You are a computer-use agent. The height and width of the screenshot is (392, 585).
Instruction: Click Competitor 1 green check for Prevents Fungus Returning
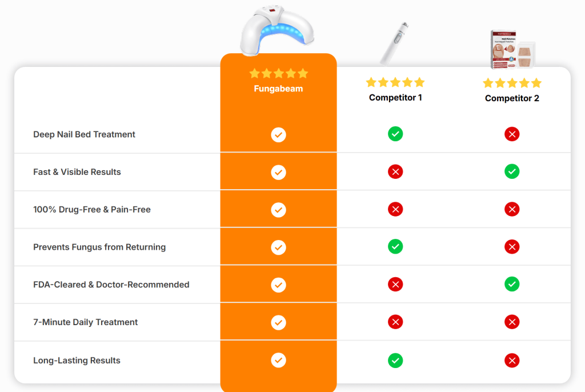click(x=395, y=246)
